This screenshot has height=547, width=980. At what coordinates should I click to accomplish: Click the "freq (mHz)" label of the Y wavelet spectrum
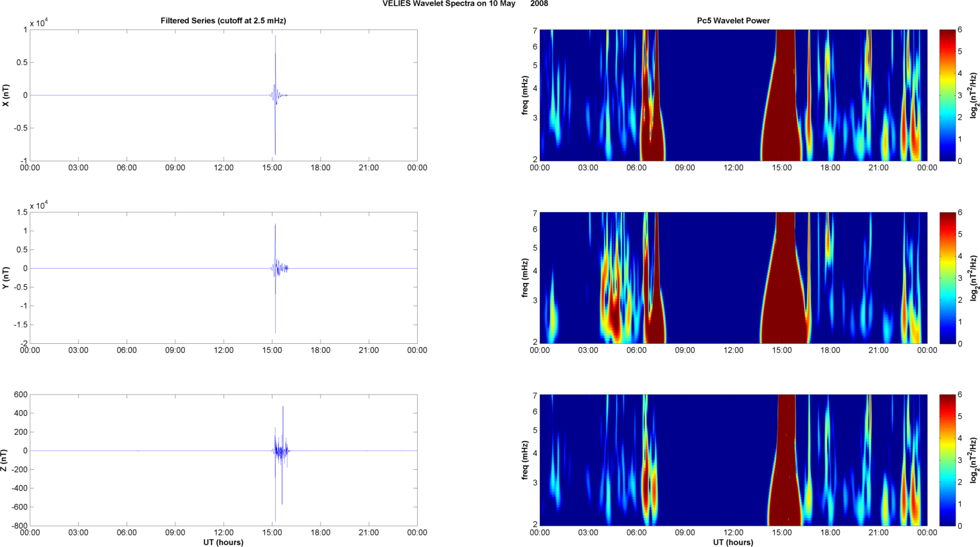524,278
